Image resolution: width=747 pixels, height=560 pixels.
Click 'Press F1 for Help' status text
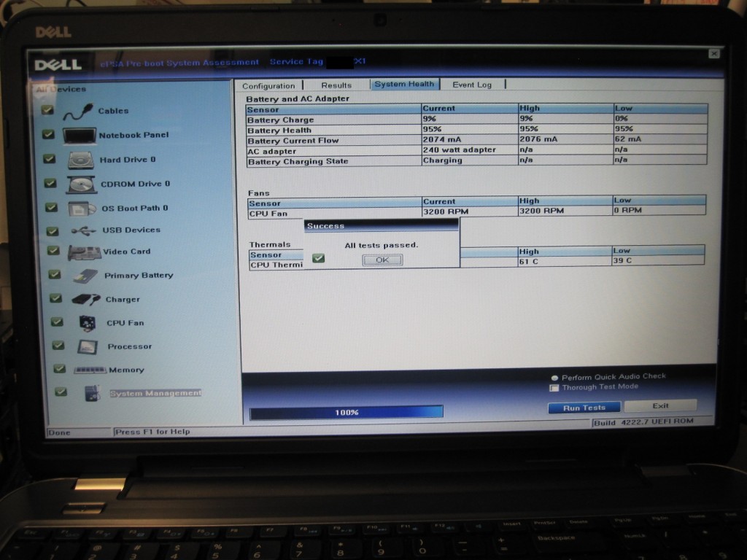[x=152, y=432]
